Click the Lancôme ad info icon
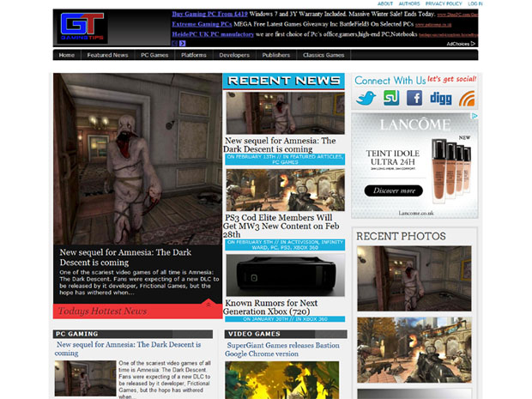This screenshot has width=532, height=399. (x=475, y=116)
